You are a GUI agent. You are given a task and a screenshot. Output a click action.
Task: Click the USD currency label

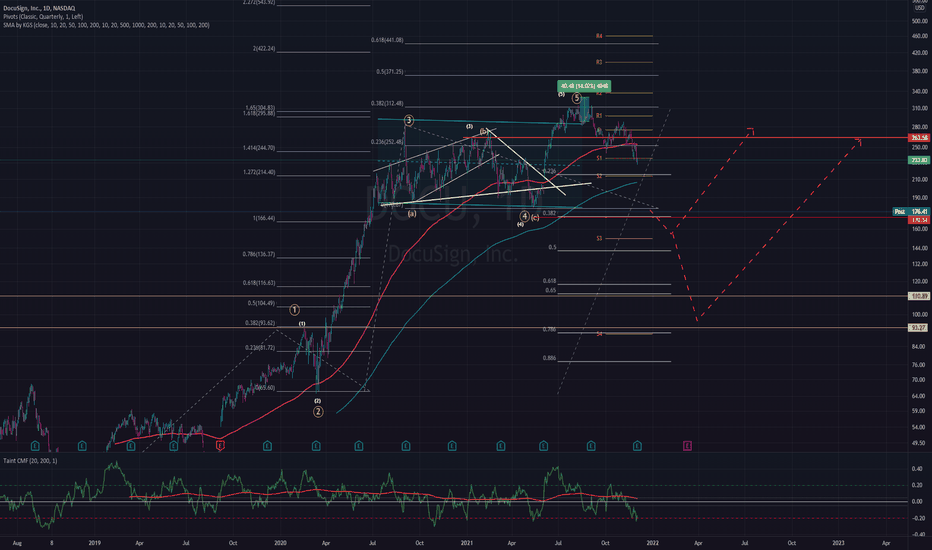pyautogui.click(x=920, y=8)
